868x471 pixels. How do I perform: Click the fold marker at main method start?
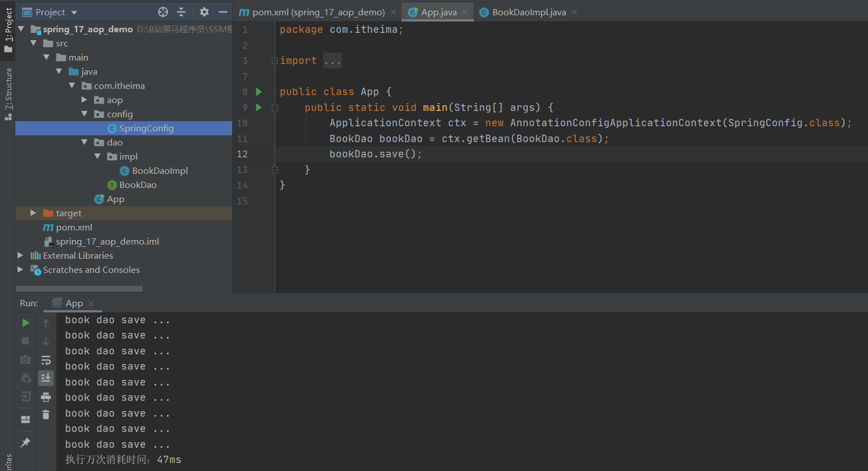point(275,108)
